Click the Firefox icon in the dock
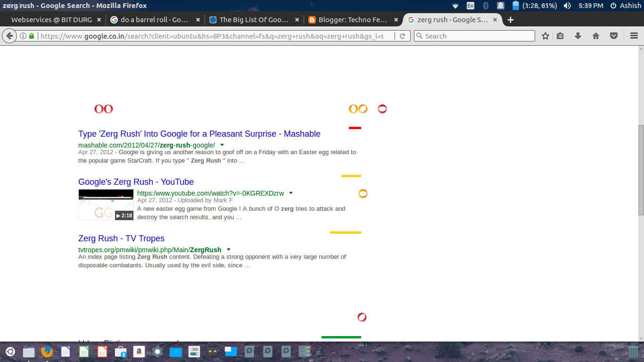The height and width of the screenshot is (362, 644). pyautogui.click(x=47, y=352)
